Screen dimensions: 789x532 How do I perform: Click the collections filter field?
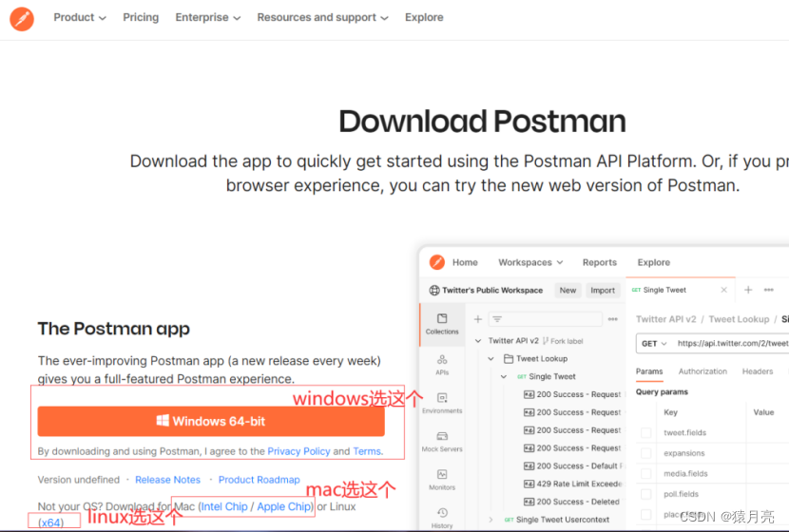546,319
